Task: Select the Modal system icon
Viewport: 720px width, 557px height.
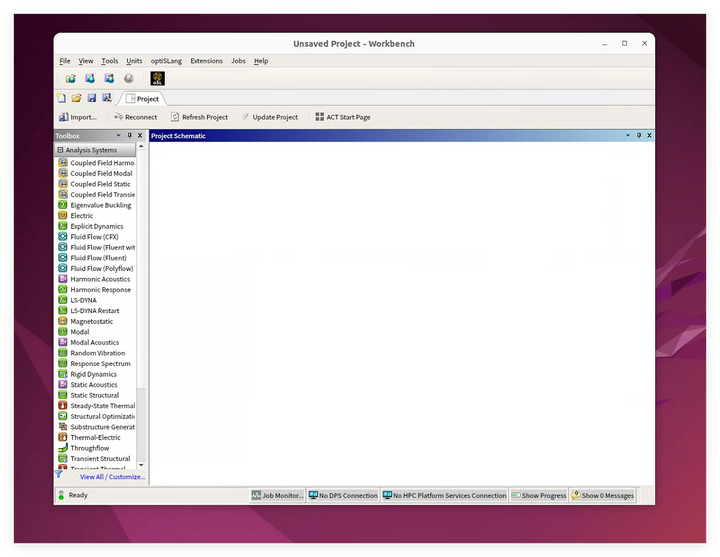Action: coord(63,332)
